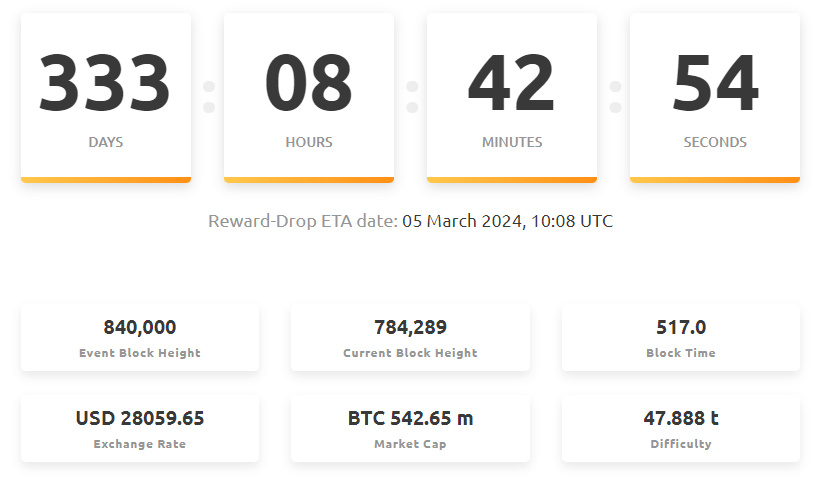Click the Current Block Height label
The width and height of the screenshot is (821, 479).
coord(410,353)
